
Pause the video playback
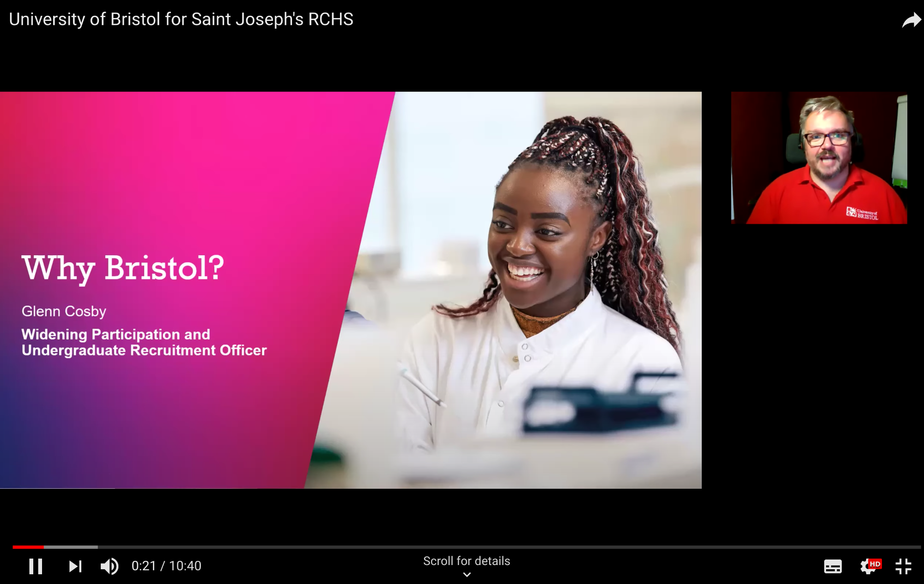(36, 566)
